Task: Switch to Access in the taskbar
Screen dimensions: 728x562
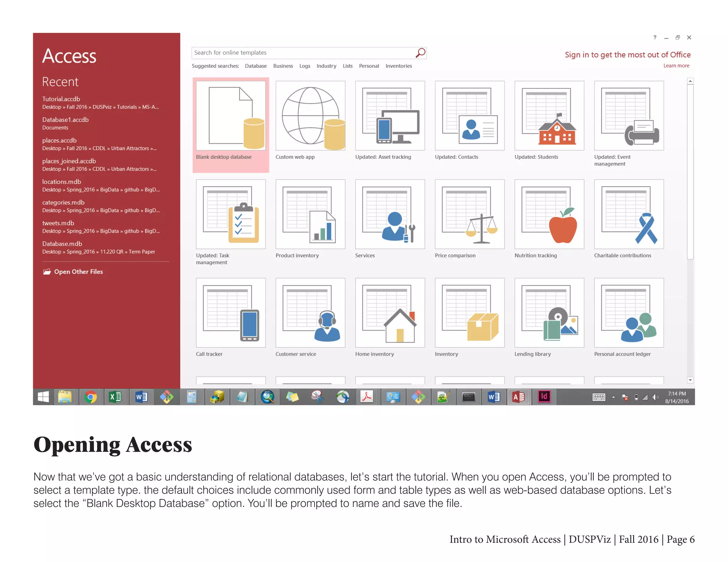Action: coord(519,397)
